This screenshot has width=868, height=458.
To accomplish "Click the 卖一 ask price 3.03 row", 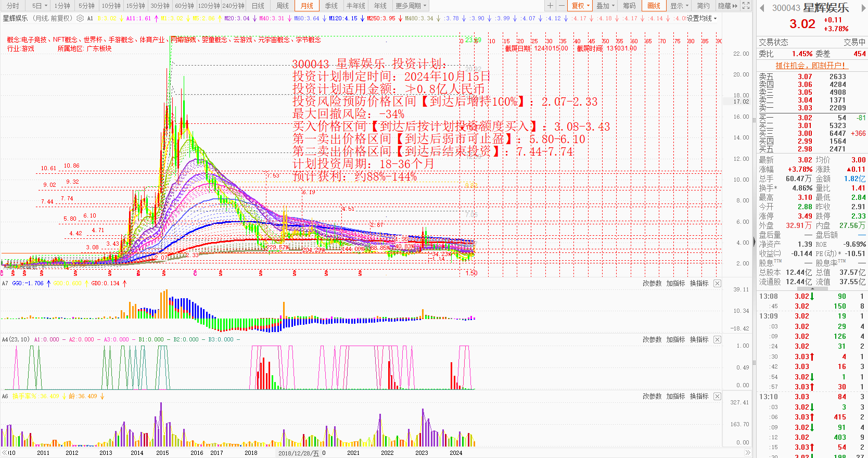I will 811,108.
